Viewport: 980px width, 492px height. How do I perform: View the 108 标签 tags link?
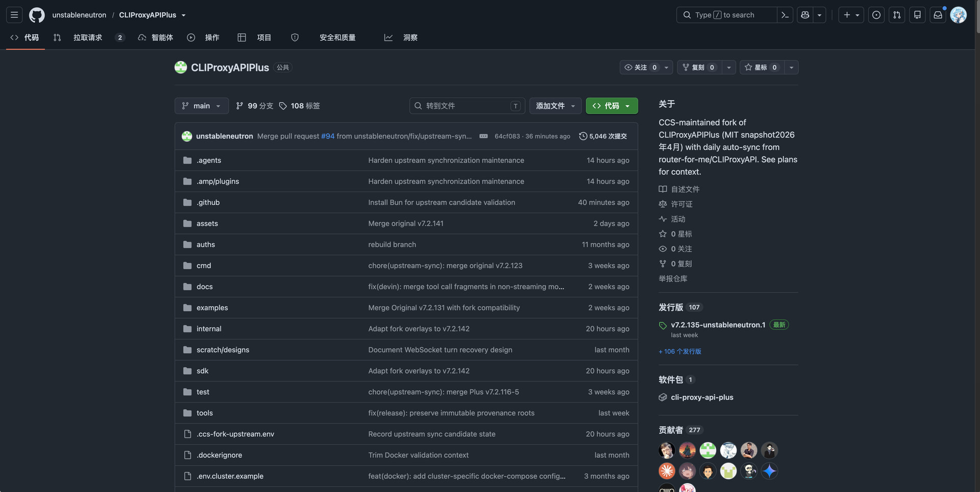pos(299,106)
